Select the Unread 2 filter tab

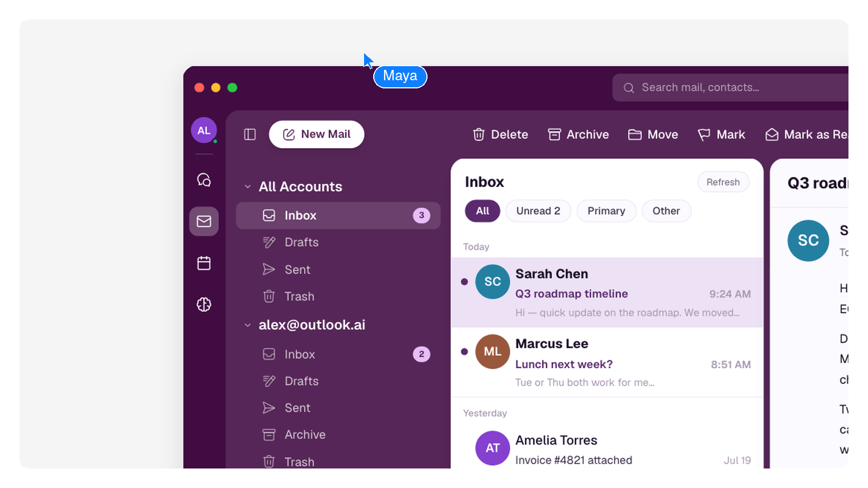pyautogui.click(x=538, y=211)
